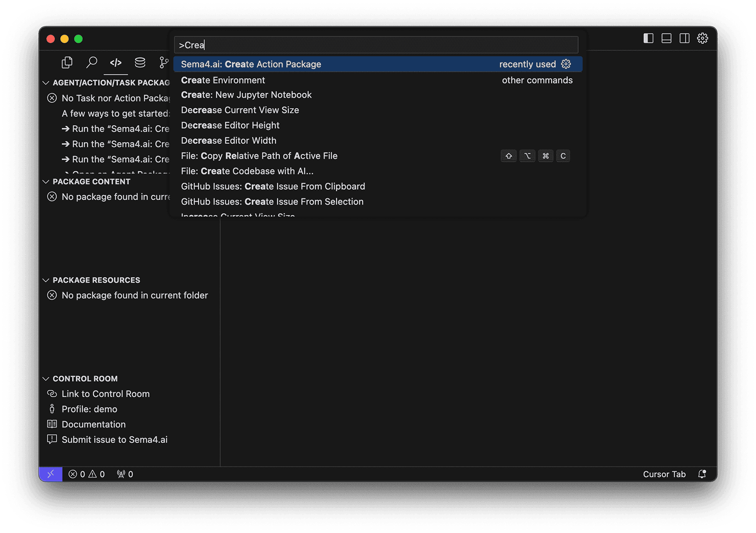The image size is (756, 533).
Task: Select Create Environment from the command palette
Action: click(x=223, y=80)
